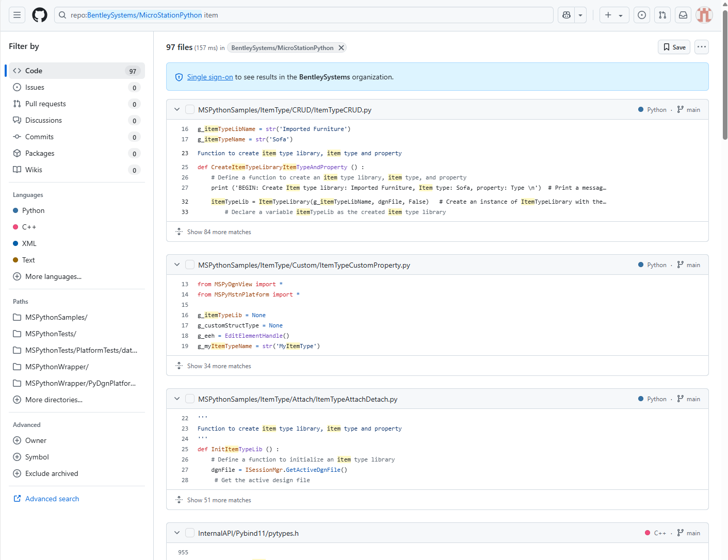Select the Code filter

click(77, 71)
